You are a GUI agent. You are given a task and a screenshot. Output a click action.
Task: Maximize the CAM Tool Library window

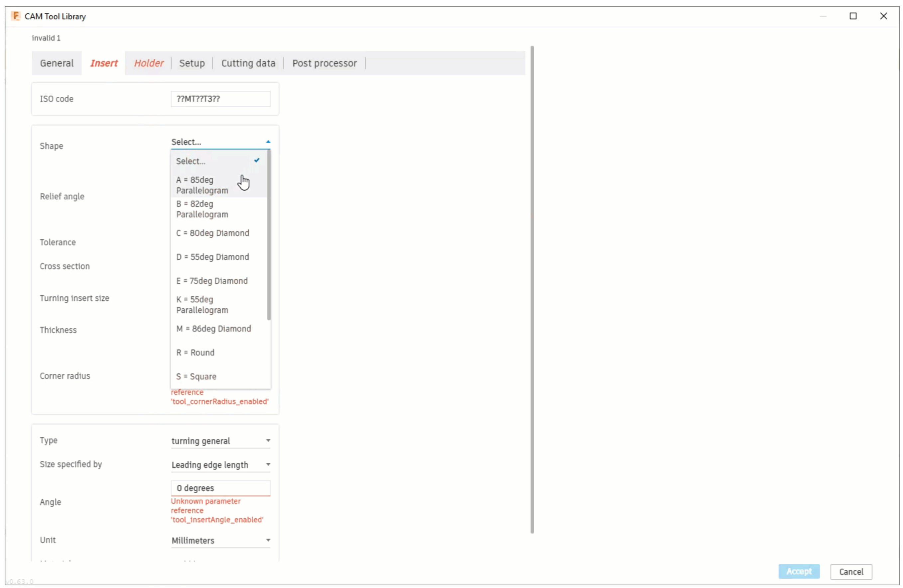click(x=852, y=16)
